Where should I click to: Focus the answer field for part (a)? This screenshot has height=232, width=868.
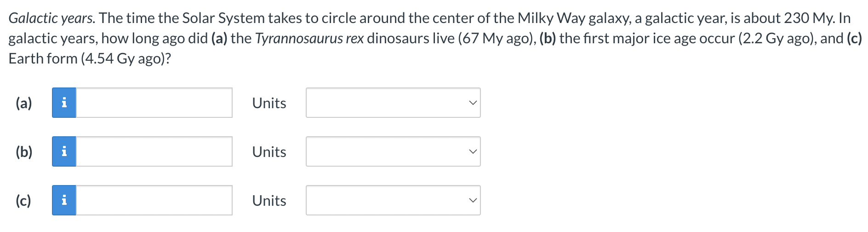pyautogui.click(x=154, y=103)
